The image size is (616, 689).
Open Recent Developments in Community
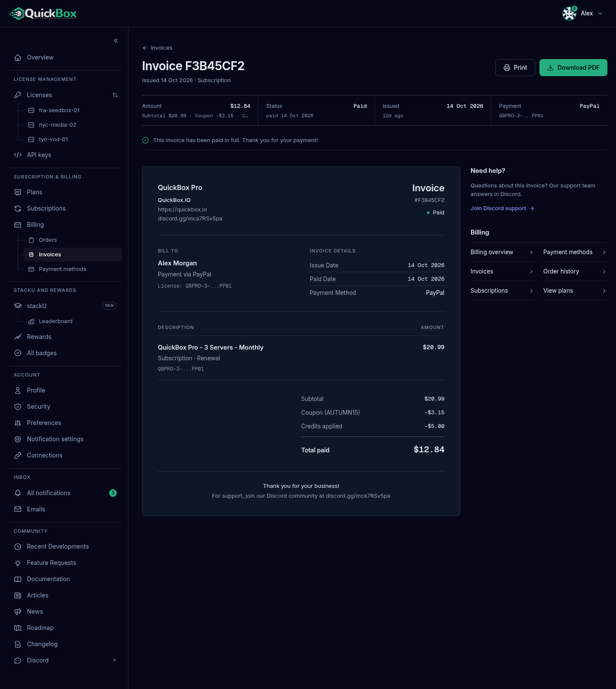click(x=65, y=546)
